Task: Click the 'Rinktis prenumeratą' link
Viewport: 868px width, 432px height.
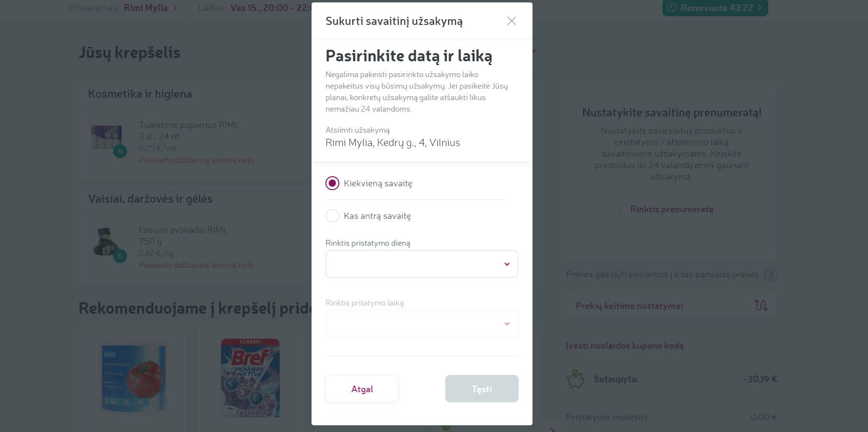Action: pyautogui.click(x=671, y=209)
